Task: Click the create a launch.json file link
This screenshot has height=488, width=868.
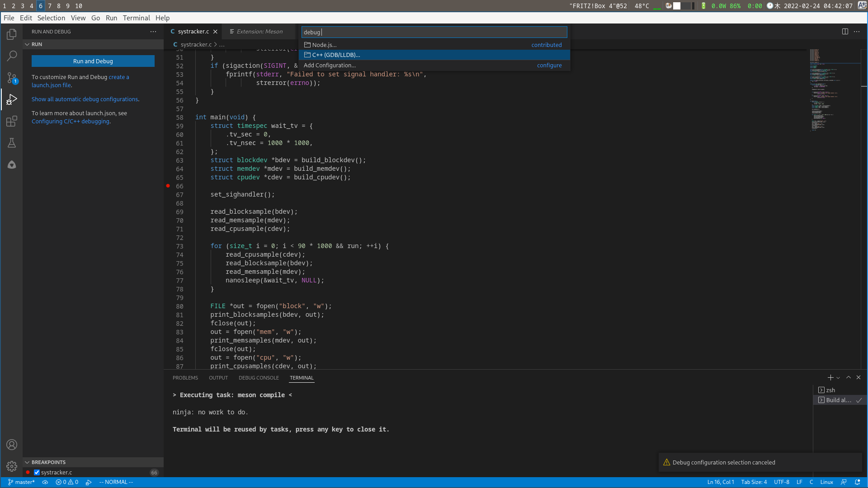Action: pyautogui.click(x=80, y=81)
